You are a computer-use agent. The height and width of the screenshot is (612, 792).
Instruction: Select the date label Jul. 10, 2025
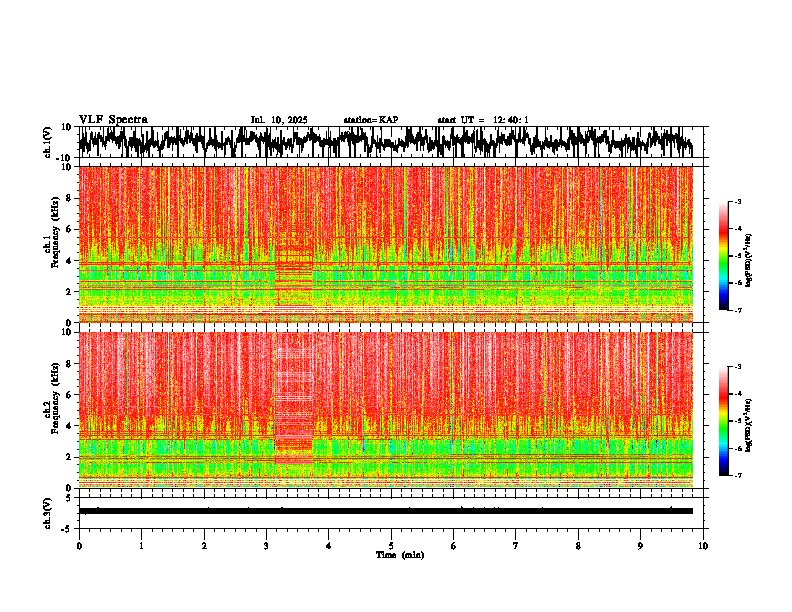click(x=279, y=120)
